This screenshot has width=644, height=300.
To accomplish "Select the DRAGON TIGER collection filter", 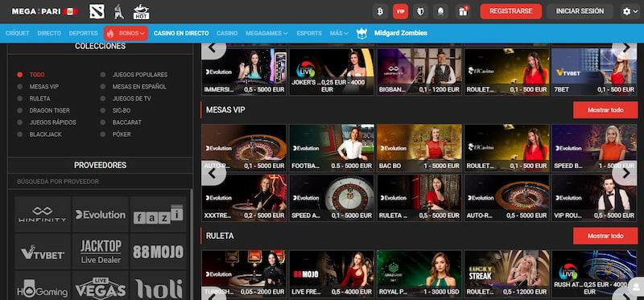I will [43, 110].
